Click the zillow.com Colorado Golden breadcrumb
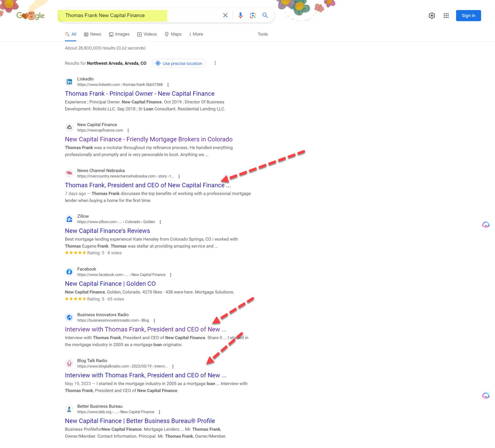Screen dimensions: 495x448 pos(116,222)
